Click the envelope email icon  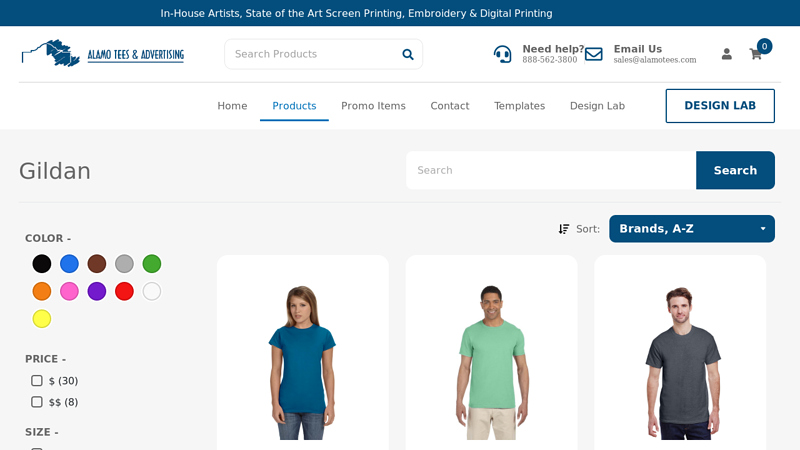coord(593,54)
